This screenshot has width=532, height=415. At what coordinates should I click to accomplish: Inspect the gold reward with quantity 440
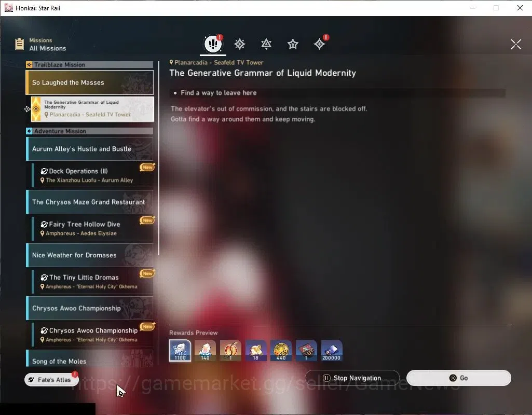[x=281, y=350]
